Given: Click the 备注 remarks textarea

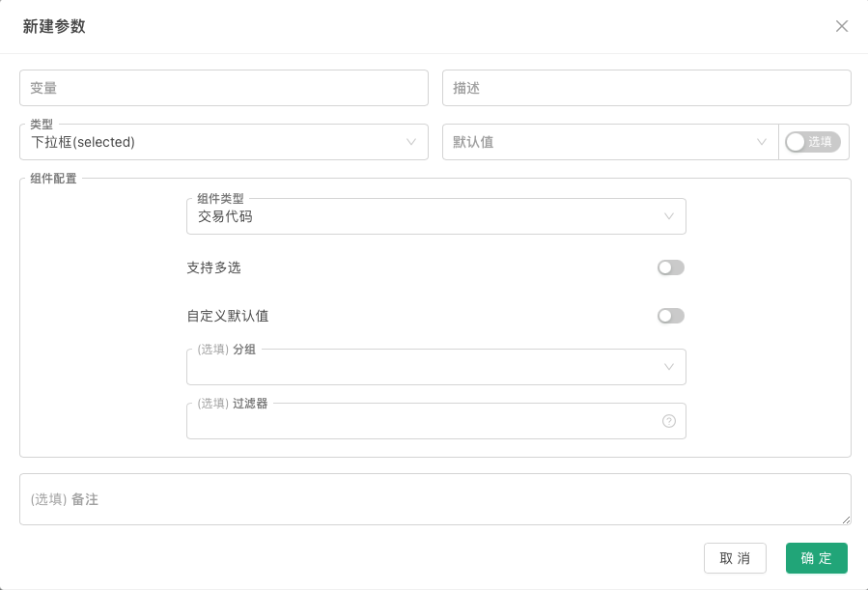Looking at the screenshot, I should click(434, 499).
